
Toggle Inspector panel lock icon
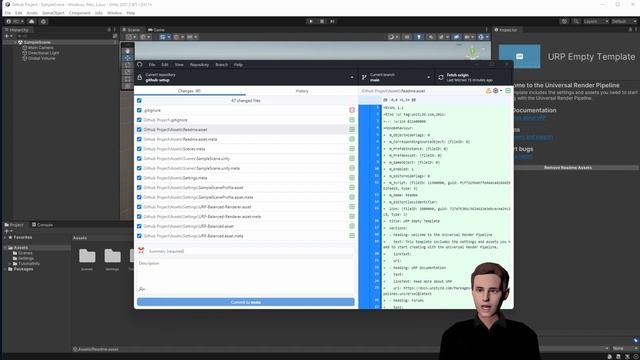630,30
